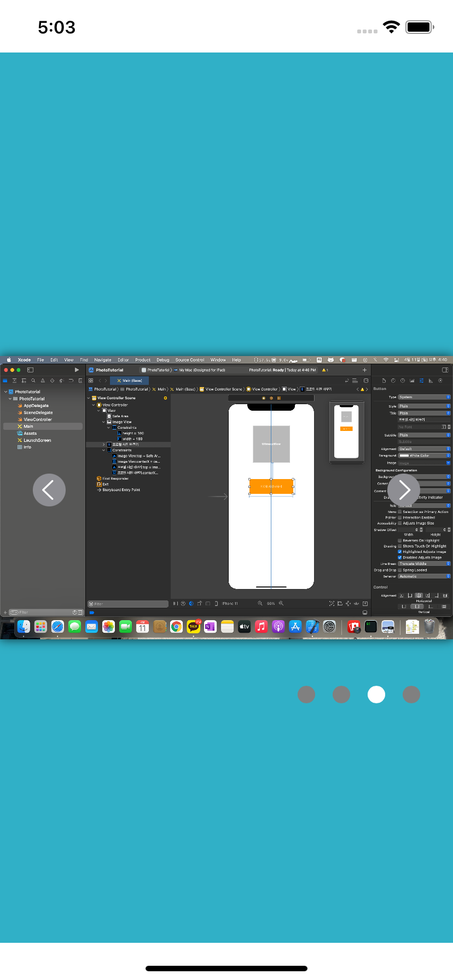453x980 pixels.
Task: Toggle Interaction Enabled checkbox
Action: click(400, 517)
